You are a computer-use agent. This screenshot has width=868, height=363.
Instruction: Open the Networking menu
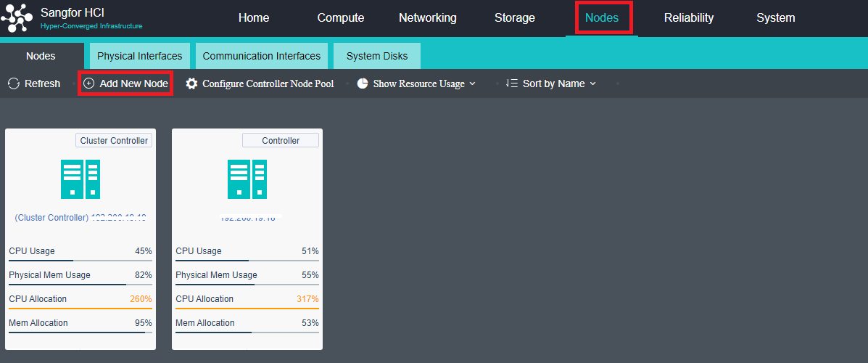(x=427, y=17)
